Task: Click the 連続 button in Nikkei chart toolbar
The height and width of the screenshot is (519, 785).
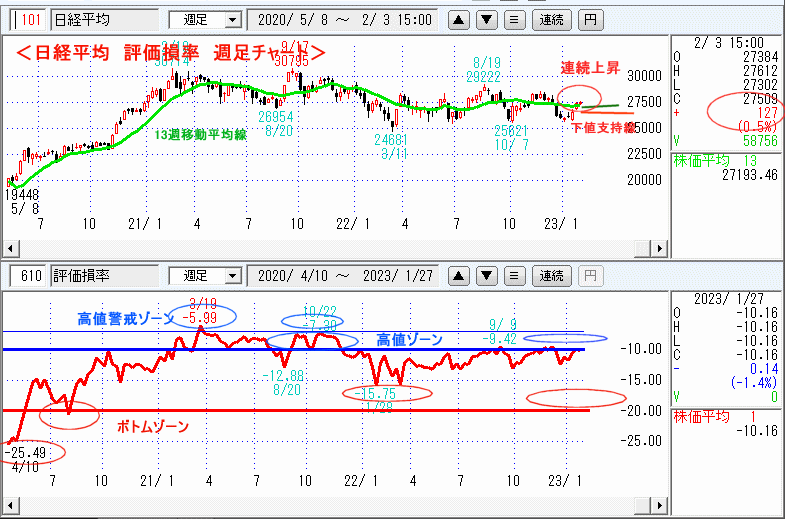Action: (x=552, y=20)
